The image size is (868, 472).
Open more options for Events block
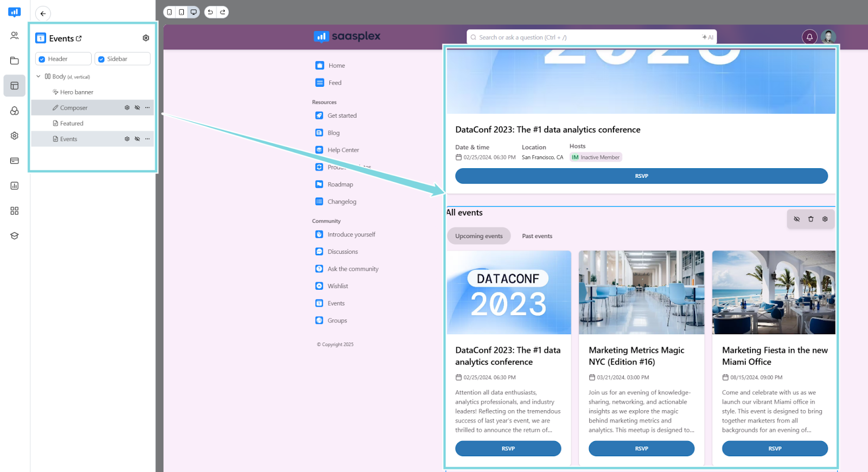pos(148,139)
